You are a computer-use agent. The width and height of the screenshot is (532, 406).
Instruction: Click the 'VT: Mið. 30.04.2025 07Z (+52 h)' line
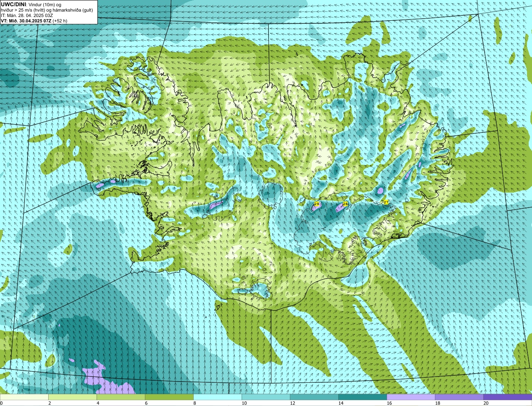(x=34, y=21)
